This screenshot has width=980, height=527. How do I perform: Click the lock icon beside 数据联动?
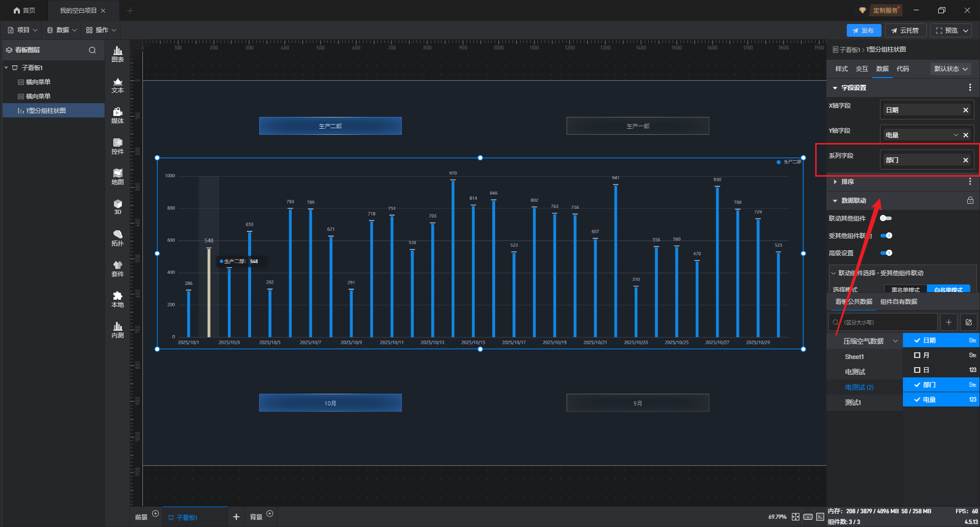click(970, 201)
